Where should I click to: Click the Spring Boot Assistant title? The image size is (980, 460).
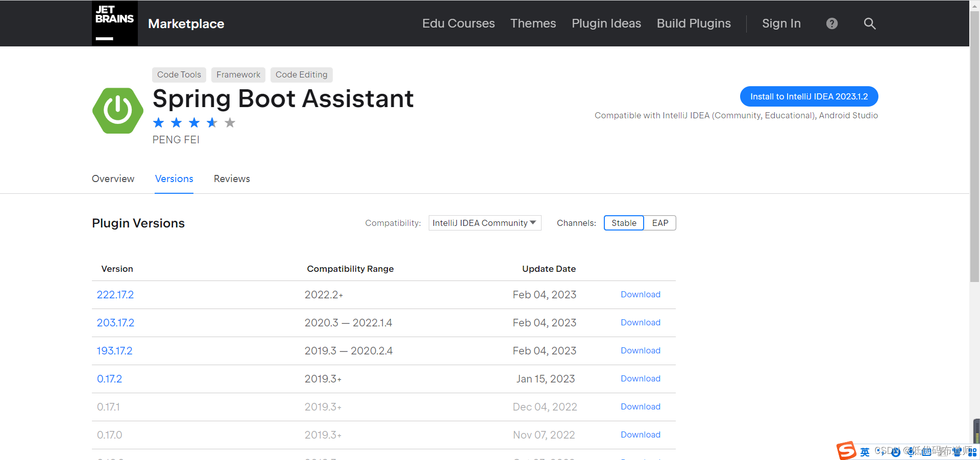(x=283, y=99)
